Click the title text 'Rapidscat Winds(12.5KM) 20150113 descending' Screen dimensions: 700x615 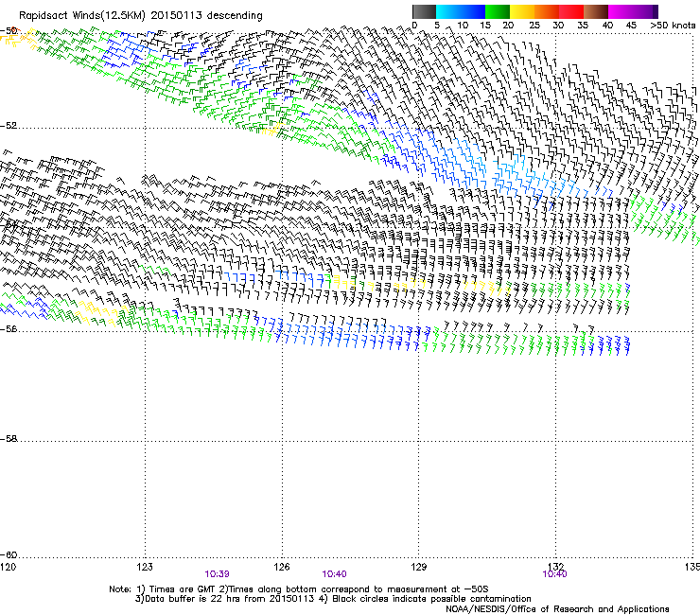pyautogui.click(x=141, y=16)
